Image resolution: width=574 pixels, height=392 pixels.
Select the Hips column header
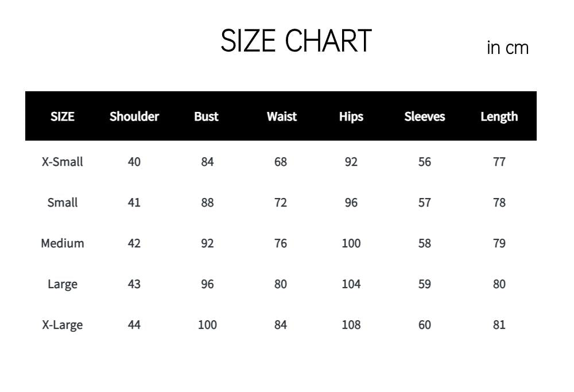(x=351, y=117)
